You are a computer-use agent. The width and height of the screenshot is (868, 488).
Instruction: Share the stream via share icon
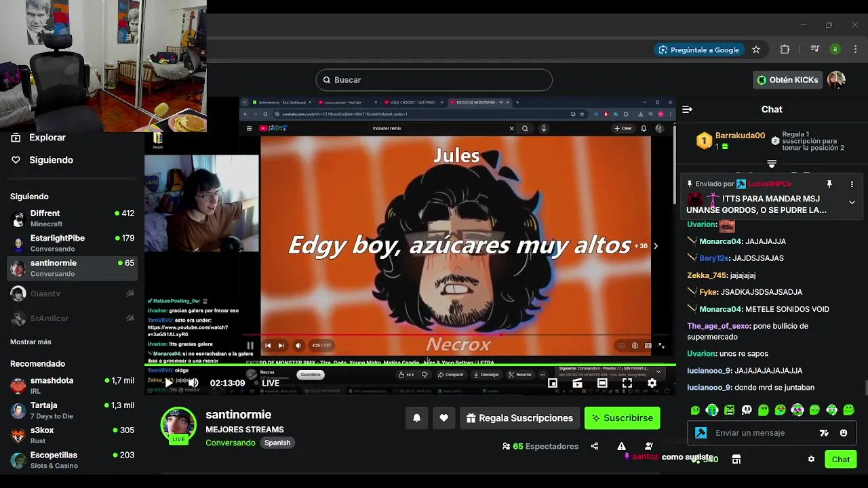(595, 446)
